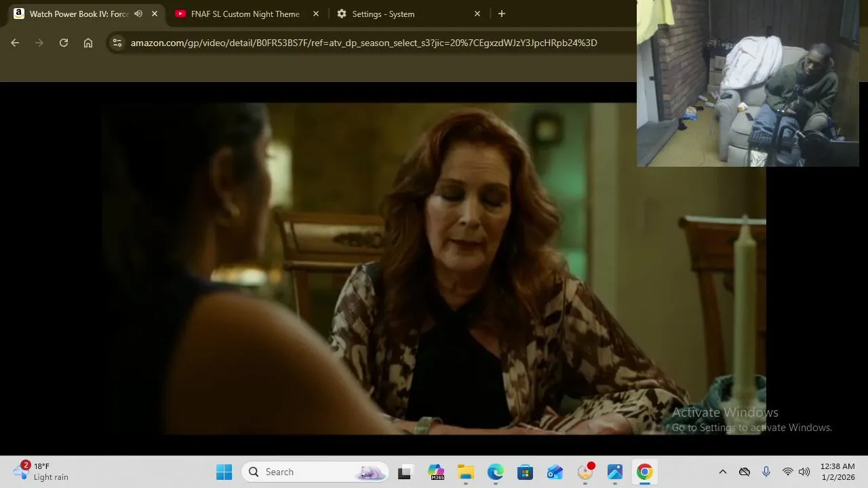Launch Microsoft 365 Copilot from taskbar
The height and width of the screenshot is (488, 868).
click(436, 472)
